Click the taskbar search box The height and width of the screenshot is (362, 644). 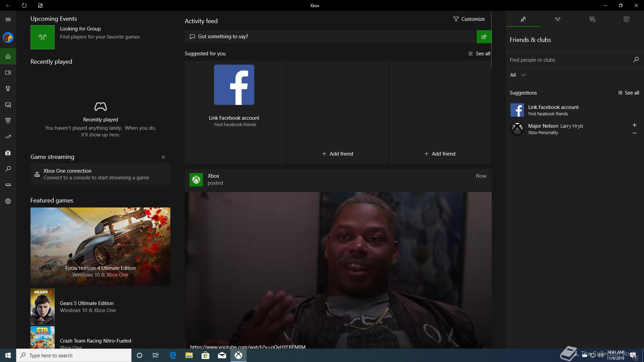point(74,355)
